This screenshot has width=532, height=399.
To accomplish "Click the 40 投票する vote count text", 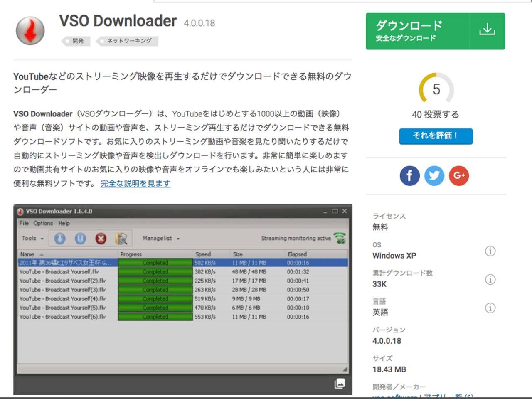I will click(x=436, y=114).
